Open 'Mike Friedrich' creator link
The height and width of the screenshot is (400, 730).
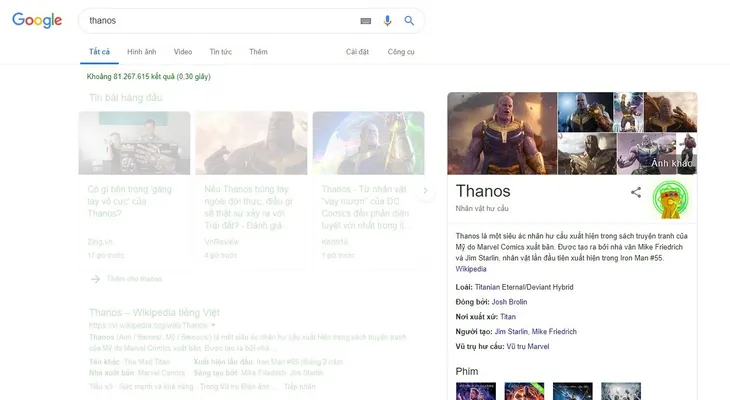pos(554,332)
